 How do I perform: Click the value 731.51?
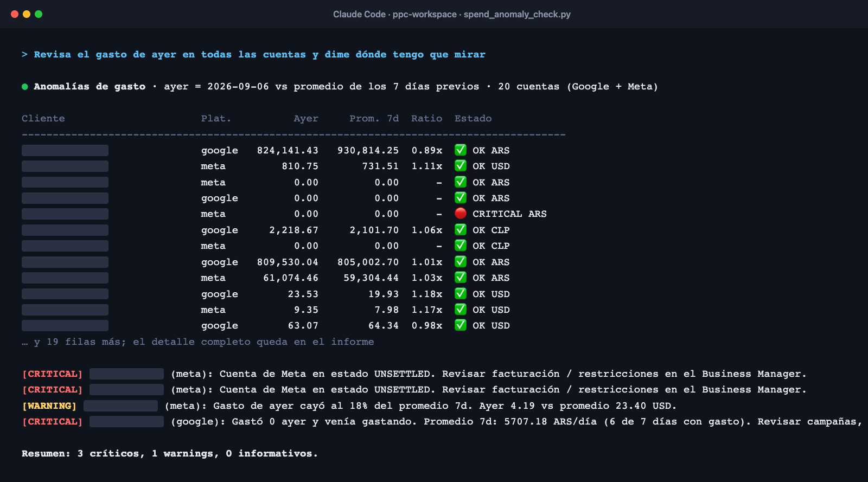point(380,166)
